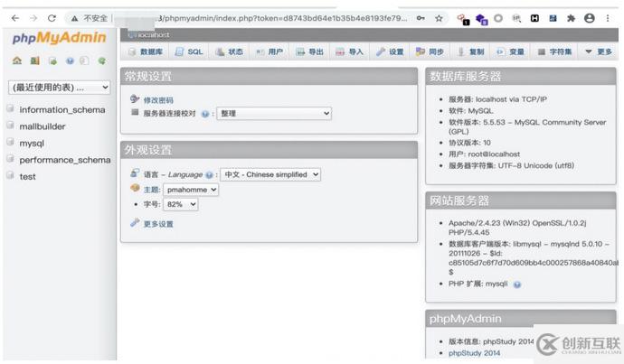Image resolution: width=624 pixels, height=364 pixels.
Task: Open the extensions puzzle piece menu
Action: coord(571,18)
